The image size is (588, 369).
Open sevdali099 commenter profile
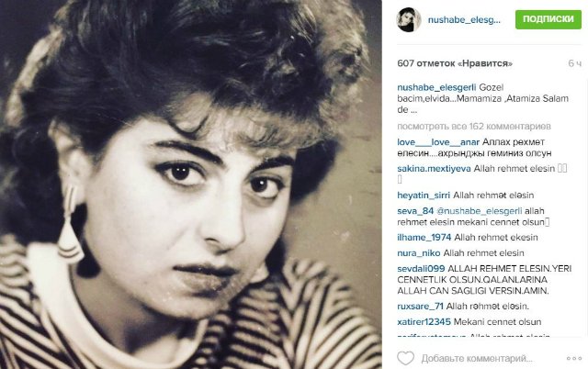(x=421, y=269)
